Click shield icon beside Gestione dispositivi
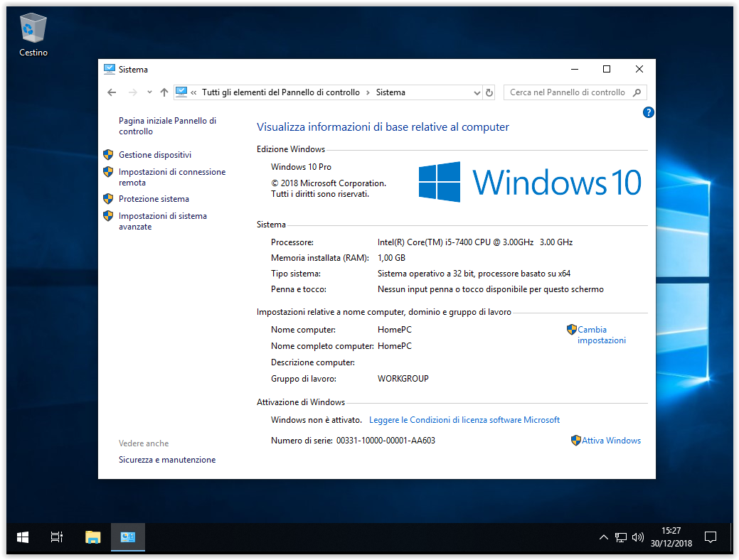This screenshot has height=560, width=739. point(108,155)
